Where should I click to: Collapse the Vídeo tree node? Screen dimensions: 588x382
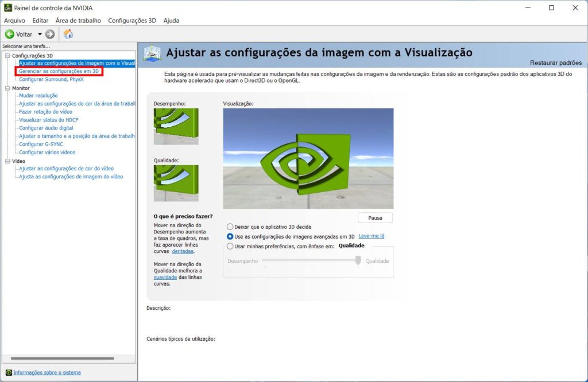tap(7, 161)
